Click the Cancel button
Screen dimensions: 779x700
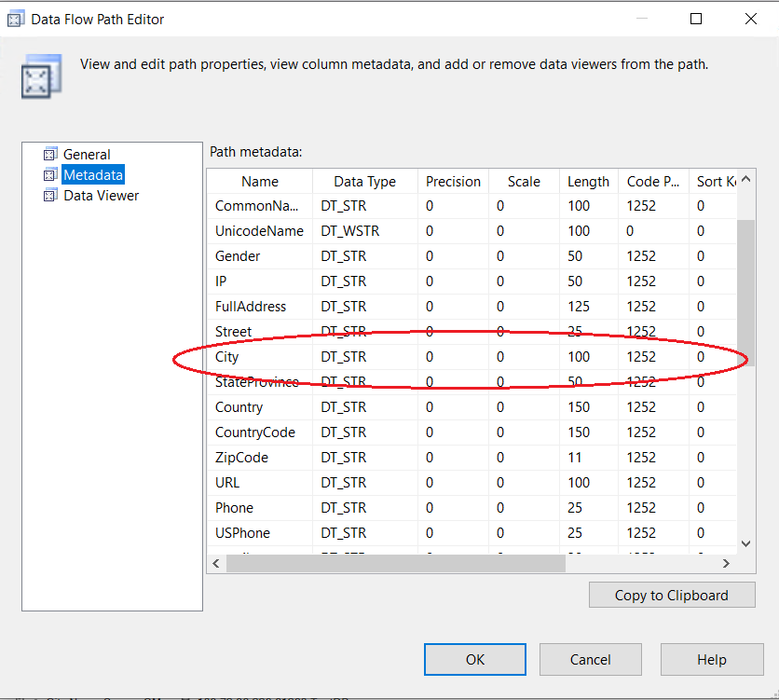pyautogui.click(x=590, y=659)
